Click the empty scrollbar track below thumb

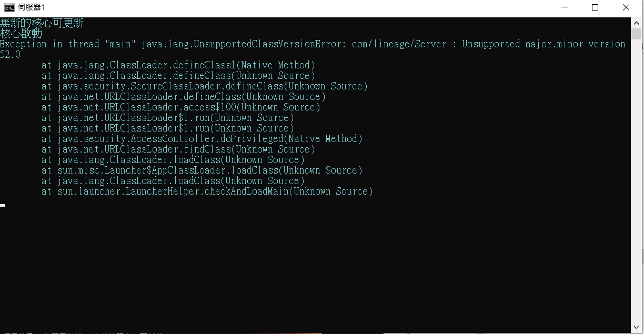click(x=636, y=181)
